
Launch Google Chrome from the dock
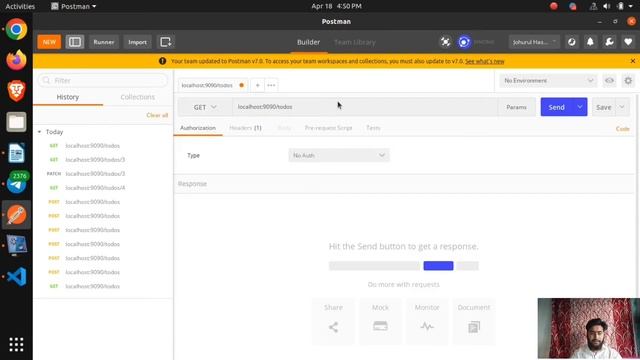[x=16, y=29]
